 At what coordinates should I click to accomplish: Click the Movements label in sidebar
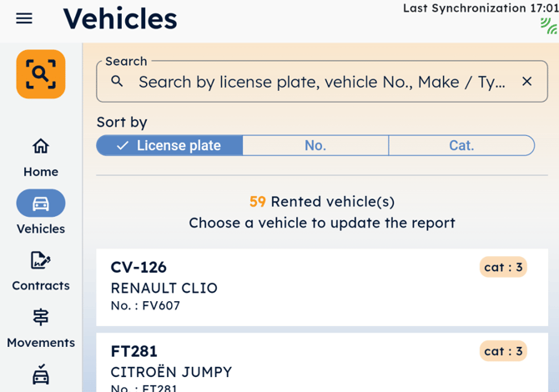tap(40, 343)
